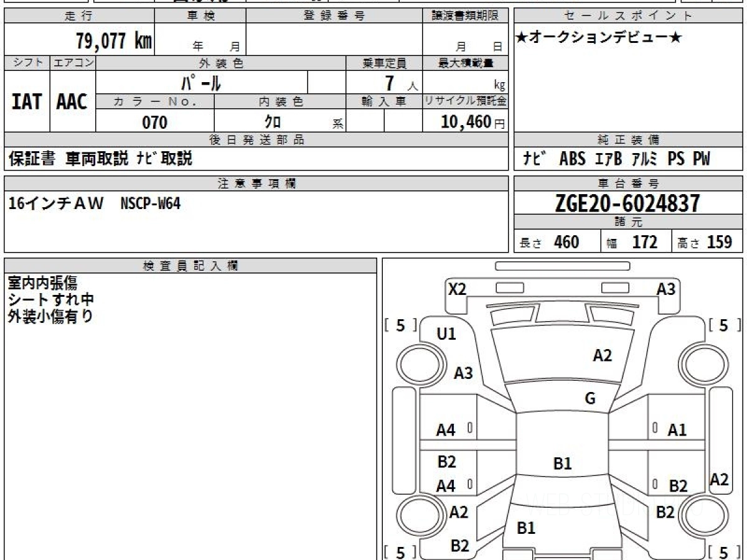Click the inspector note 室内内張傷
Image resolution: width=747 pixels, height=560 pixels.
[x=42, y=284]
